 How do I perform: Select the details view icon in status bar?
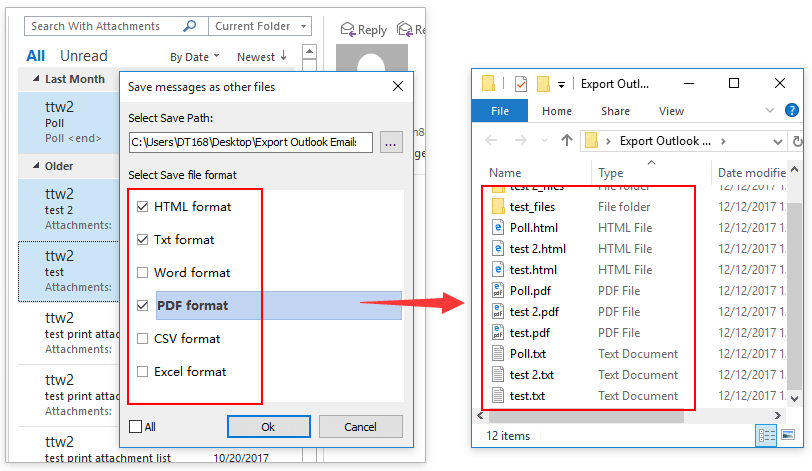pos(767,435)
